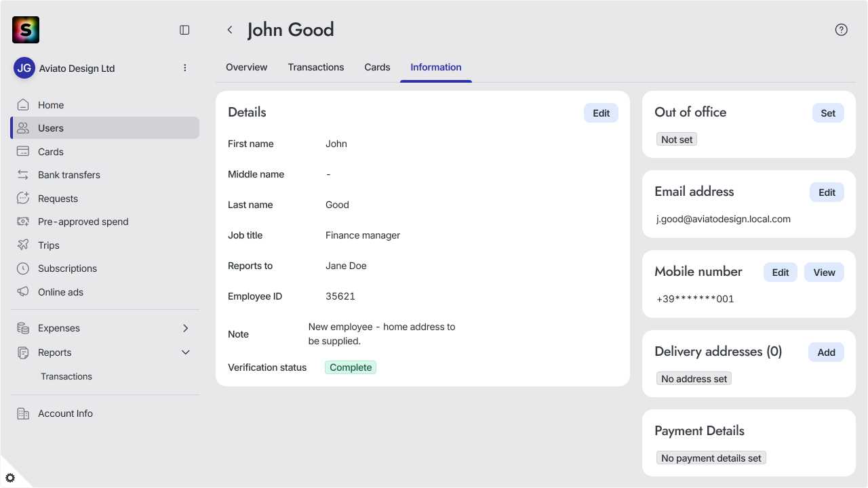This screenshot has height=488, width=868.
Task: Go back using the left arrow
Action: pos(230,30)
